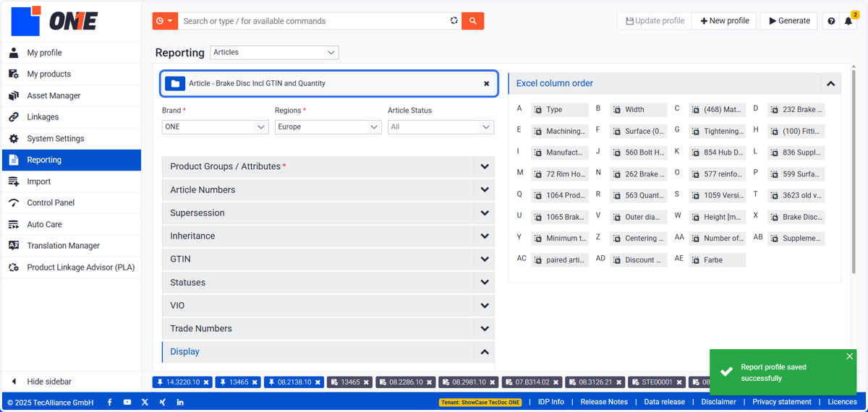Click the YouTube icon in footer
Screen dimensions: 868x412
pyautogui.click(x=127, y=402)
